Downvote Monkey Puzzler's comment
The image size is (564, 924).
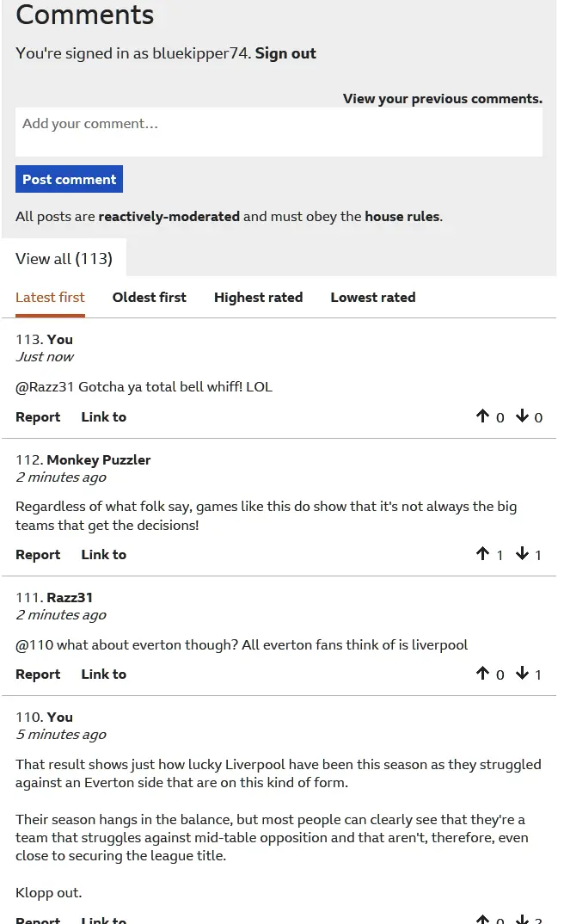pyautogui.click(x=522, y=555)
